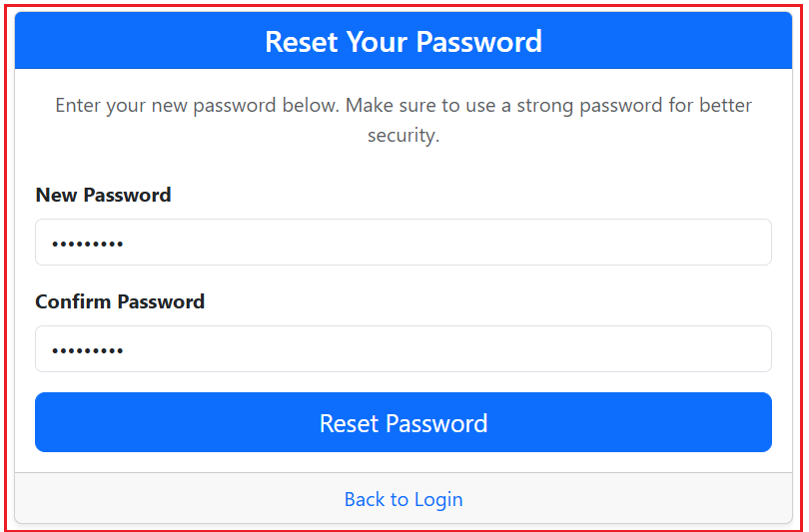Screen dimensions: 809x532
Task: Click the word "security." in the description
Action: [404, 135]
